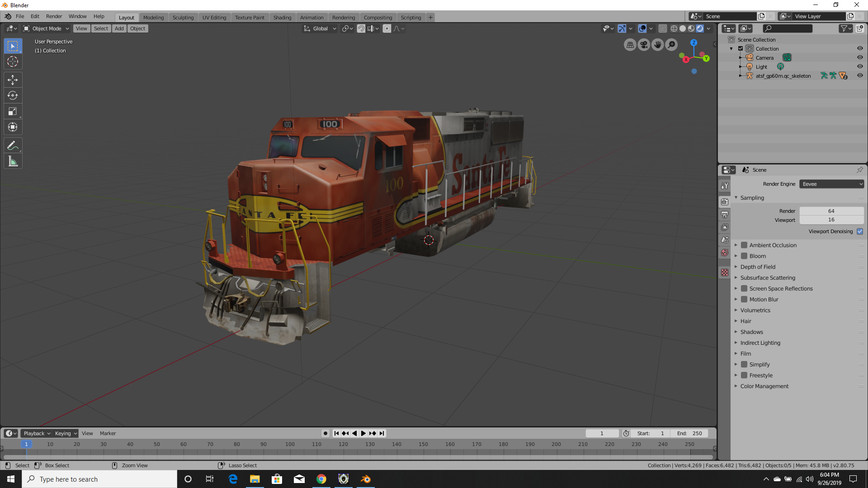Open the Texture properties tab
Image resolution: width=868 pixels, height=488 pixels.
725,272
